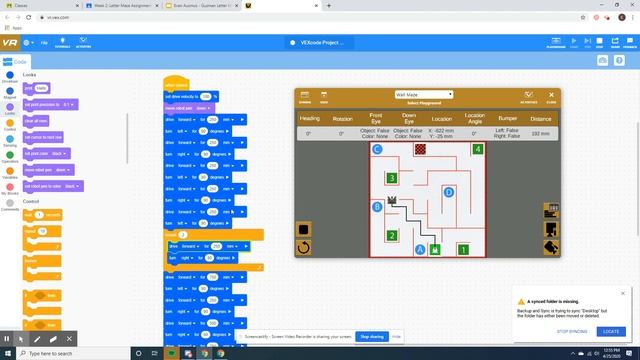Click the playground black stop button
This screenshot has height=360, width=640.
[x=303, y=229]
